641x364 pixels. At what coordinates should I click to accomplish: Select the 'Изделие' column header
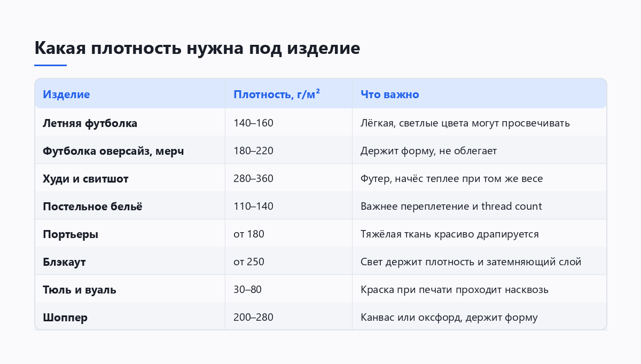pyautogui.click(x=66, y=94)
